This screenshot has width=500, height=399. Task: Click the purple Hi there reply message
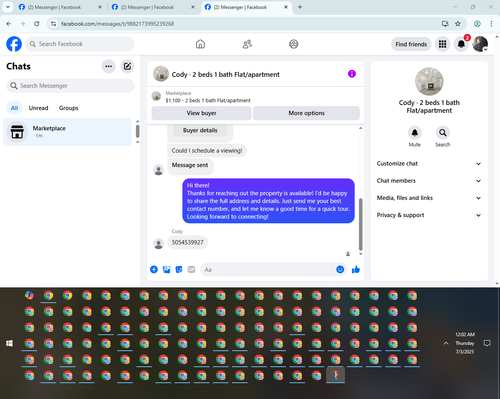tap(268, 201)
